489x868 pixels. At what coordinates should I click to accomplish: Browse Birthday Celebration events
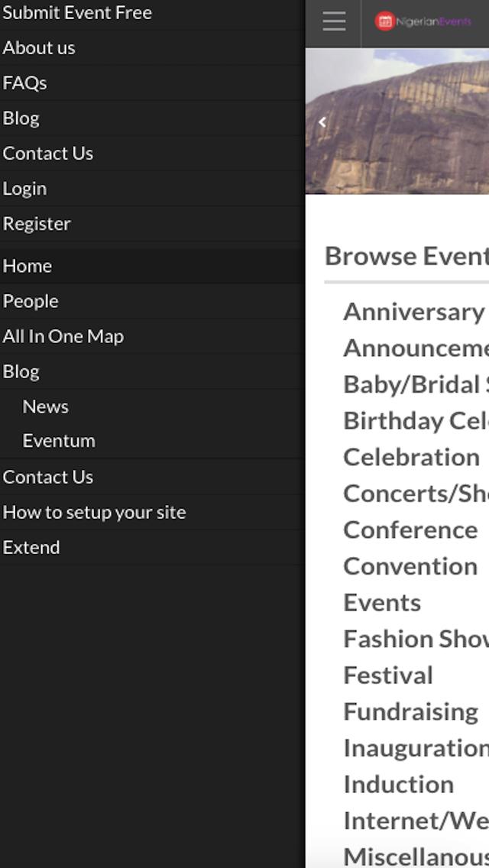(x=415, y=420)
